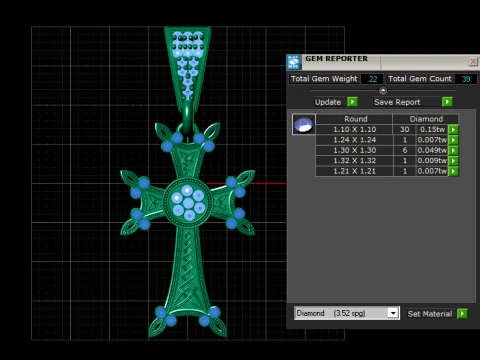Click the count 6 cell
This screenshot has width=480, height=360.
[405, 150]
